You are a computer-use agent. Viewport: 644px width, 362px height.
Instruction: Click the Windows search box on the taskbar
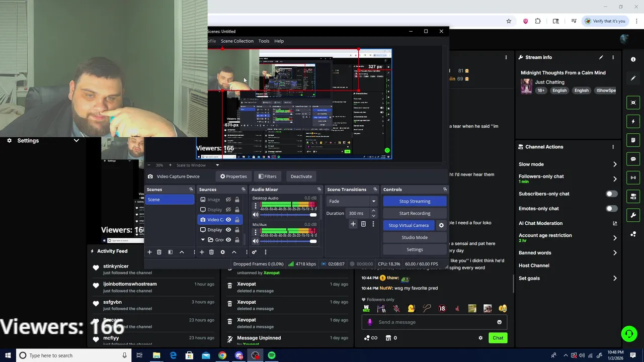(73, 355)
